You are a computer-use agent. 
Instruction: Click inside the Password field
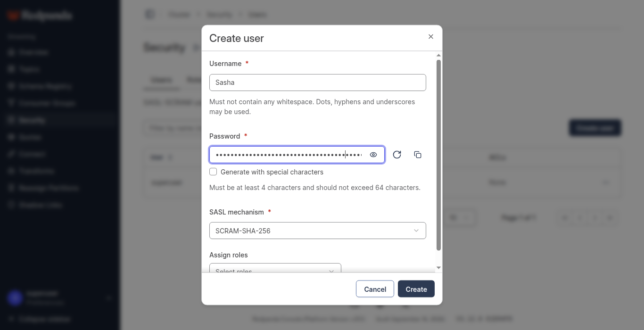(x=289, y=155)
